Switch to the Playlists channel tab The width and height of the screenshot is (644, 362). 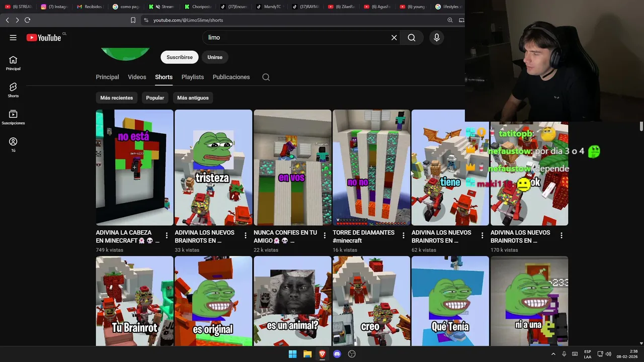pos(193,77)
